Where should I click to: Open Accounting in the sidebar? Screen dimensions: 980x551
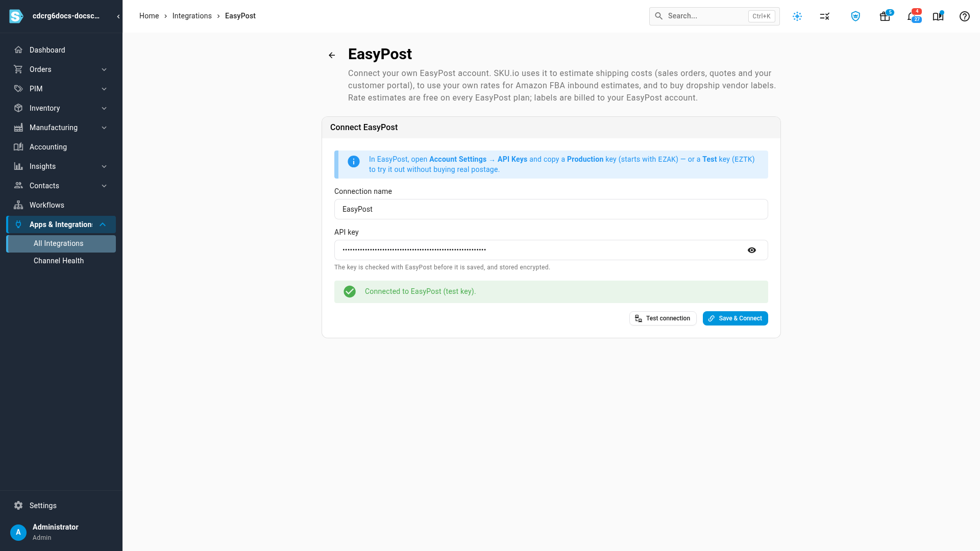[x=61, y=147]
